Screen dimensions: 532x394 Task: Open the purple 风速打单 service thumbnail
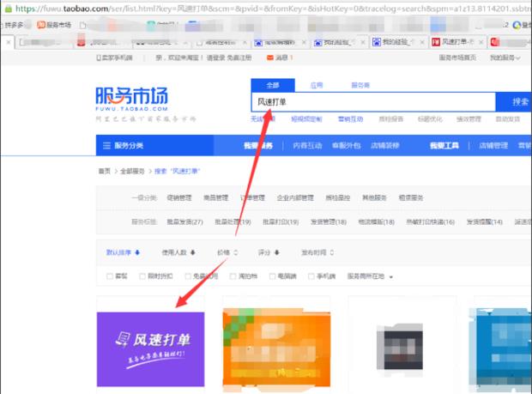tap(151, 349)
